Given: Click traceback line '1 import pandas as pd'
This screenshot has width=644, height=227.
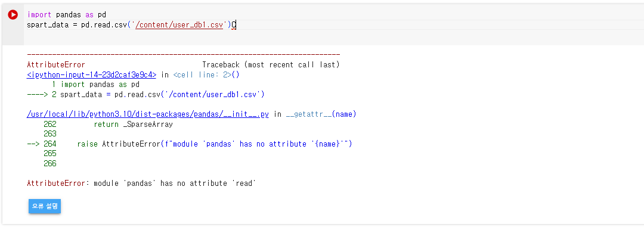Looking at the screenshot, I should pos(95,85).
